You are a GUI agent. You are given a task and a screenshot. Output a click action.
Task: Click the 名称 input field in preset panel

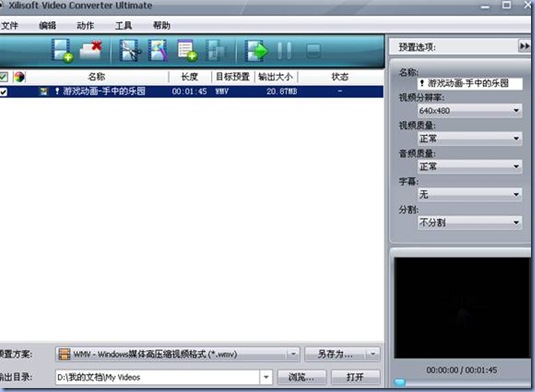coord(470,84)
